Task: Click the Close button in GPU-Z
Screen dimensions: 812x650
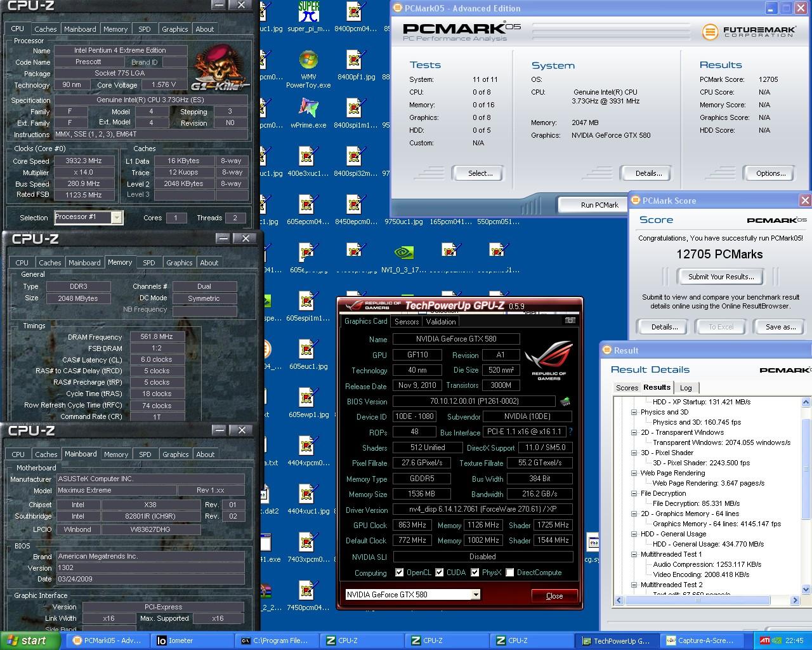Action: coord(554,595)
